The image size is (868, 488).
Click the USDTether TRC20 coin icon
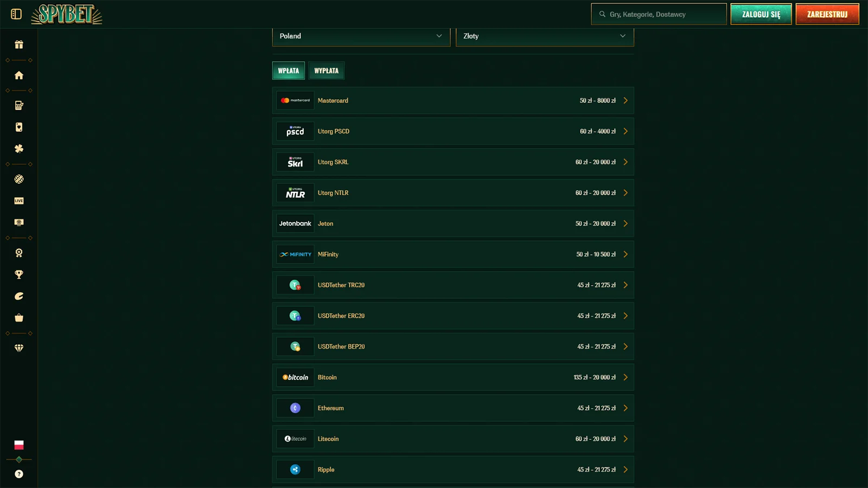coord(295,285)
